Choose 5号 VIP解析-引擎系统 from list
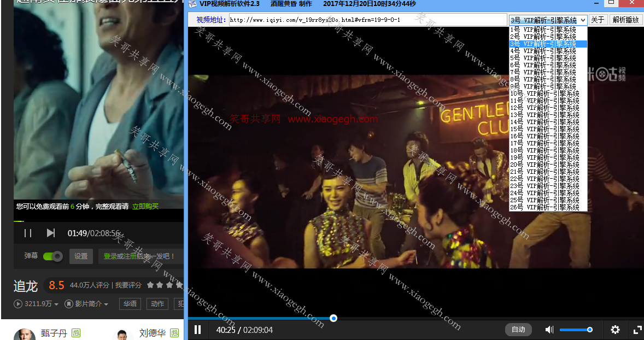This screenshot has width=644, height=340. coord(548,58)
